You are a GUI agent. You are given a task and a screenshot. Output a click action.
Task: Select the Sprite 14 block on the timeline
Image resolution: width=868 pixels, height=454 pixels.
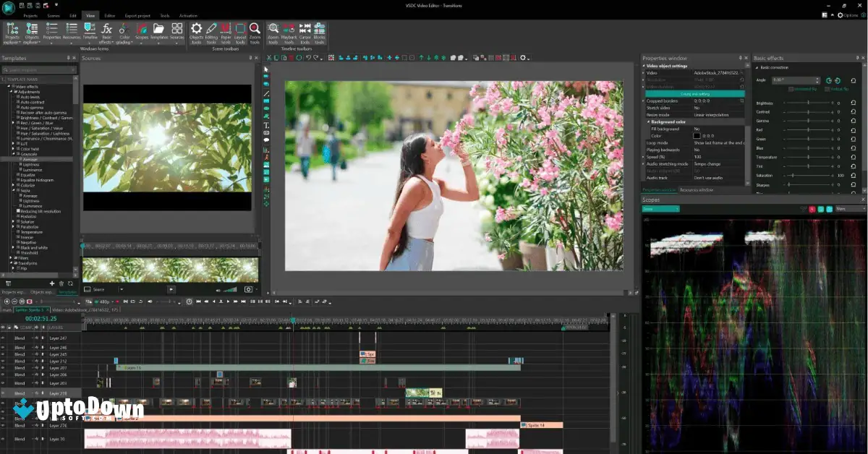[x=542, y=425]
